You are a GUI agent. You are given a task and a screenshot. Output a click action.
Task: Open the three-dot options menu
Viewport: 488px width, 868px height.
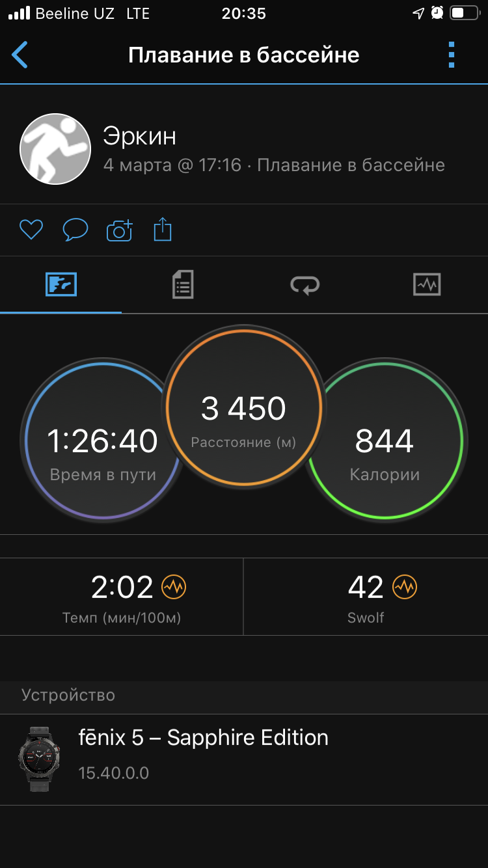[x=452, y=55]
